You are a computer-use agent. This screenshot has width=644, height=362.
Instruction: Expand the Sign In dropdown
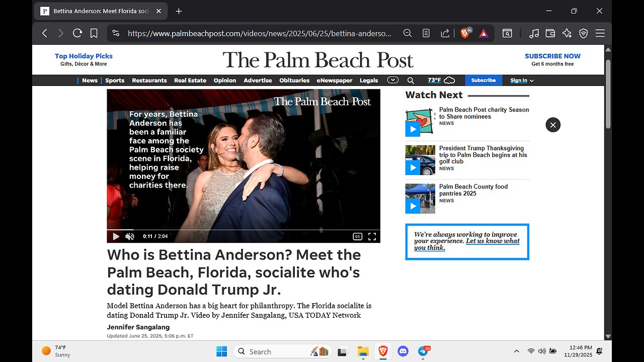pyautogui.click(x=522, y=80)
